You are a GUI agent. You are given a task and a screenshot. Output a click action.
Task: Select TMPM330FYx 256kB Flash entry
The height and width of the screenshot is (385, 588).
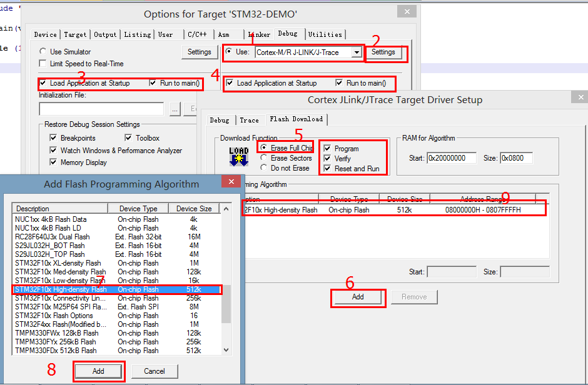[116, 342]
